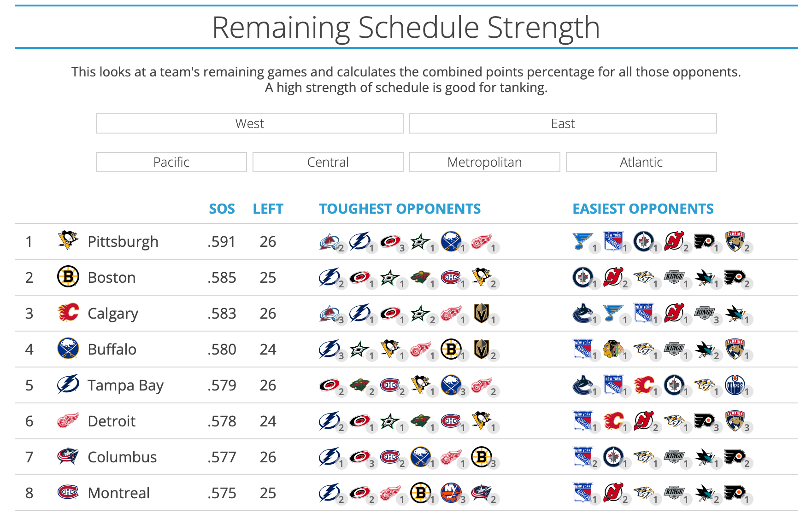Viewport: 812px width, 513px height.
Task: Select the Central division filter
Action: [328, 162]
